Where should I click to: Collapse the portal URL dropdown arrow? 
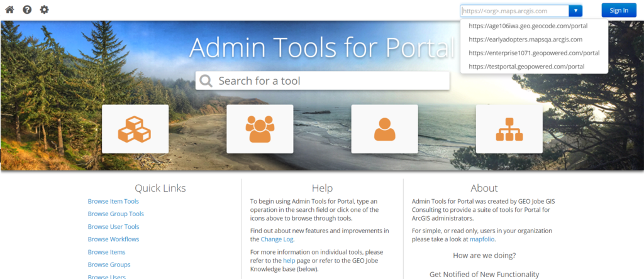point(575,11)
